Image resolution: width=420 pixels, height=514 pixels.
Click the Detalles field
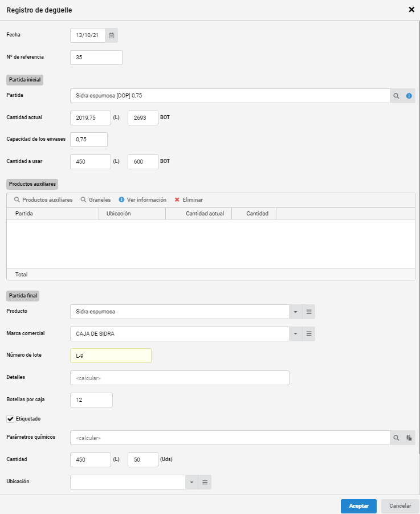180,378
